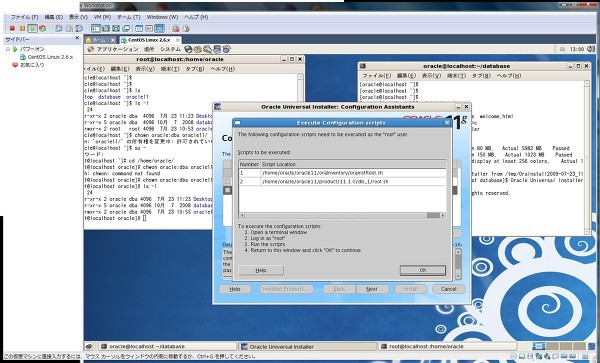Select script row 2 root.sh
The image size is (600, 363).
[x=342, y=182]
